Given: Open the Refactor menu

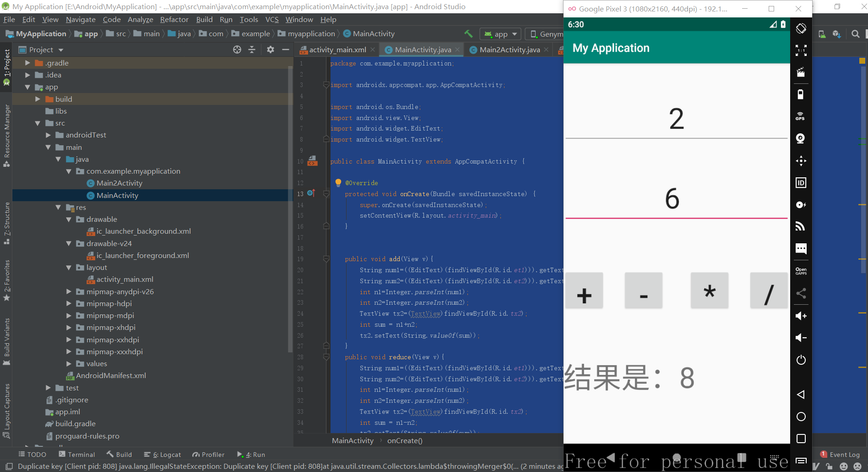Looking at the screenshot, I should click(174, 19).
